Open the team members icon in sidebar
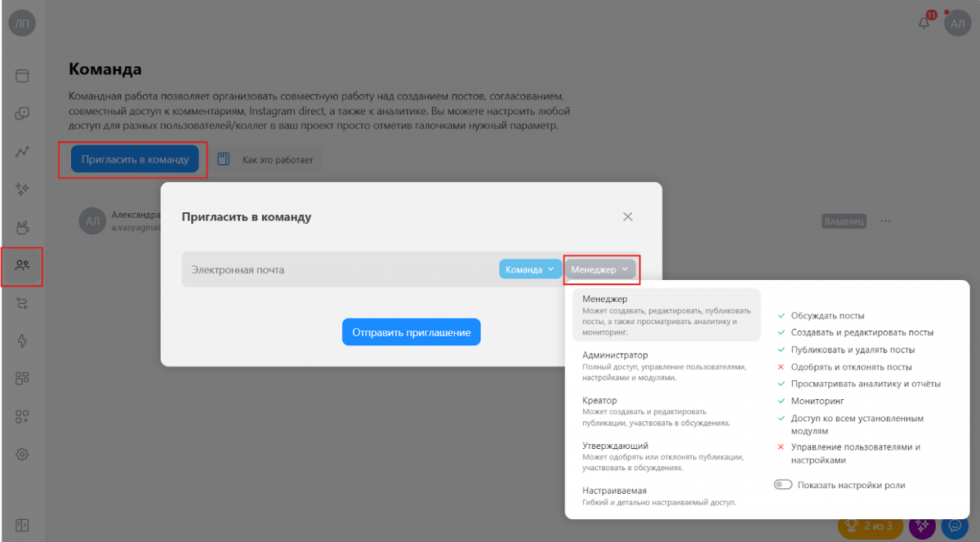 pos(22,265)
